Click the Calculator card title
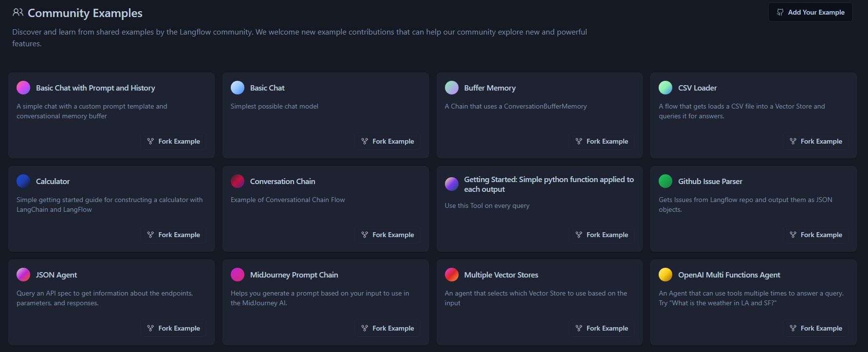The width and height of the screenshot is (868, 352). pos(53,182)
